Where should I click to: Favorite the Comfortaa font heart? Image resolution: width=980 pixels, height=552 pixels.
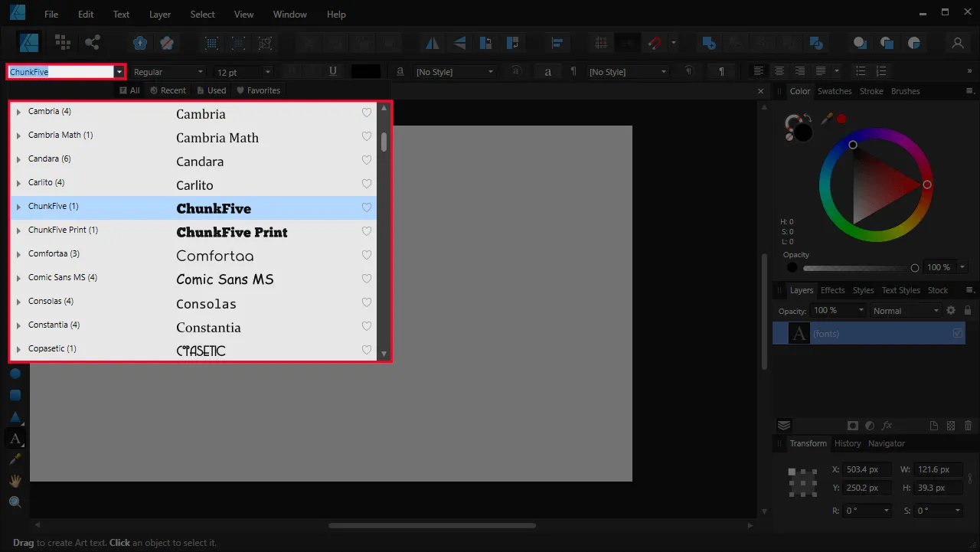click(367, 255)
